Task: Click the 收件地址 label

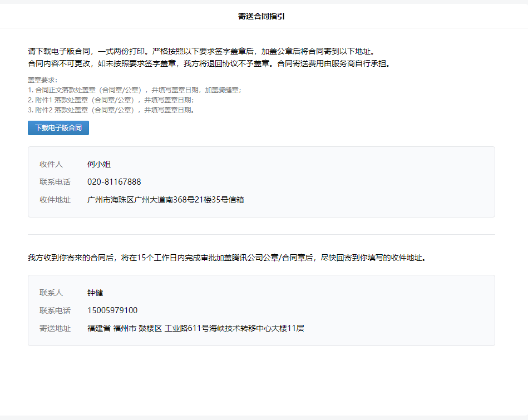Action: pyautogui.click(x=55, y=200)
